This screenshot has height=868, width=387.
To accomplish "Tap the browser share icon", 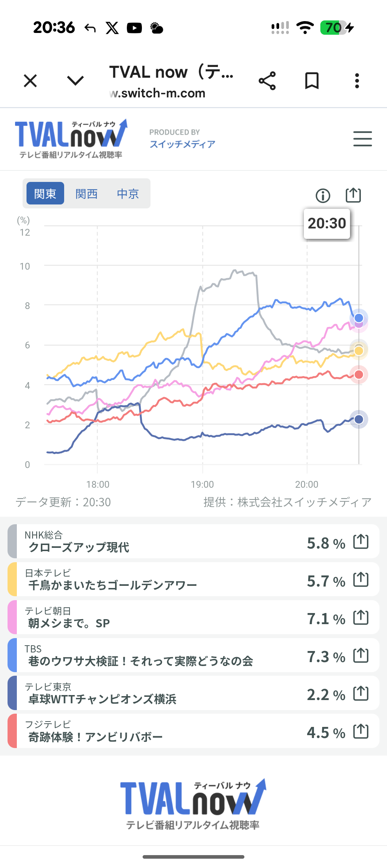I will (x=267, y=81).
